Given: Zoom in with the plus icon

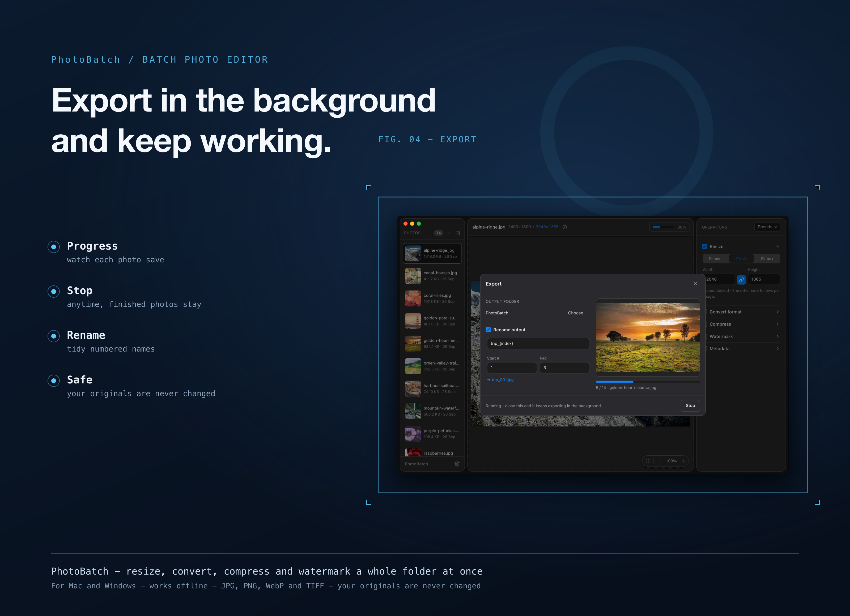Looking at the screenshot, I should (683, 461).
